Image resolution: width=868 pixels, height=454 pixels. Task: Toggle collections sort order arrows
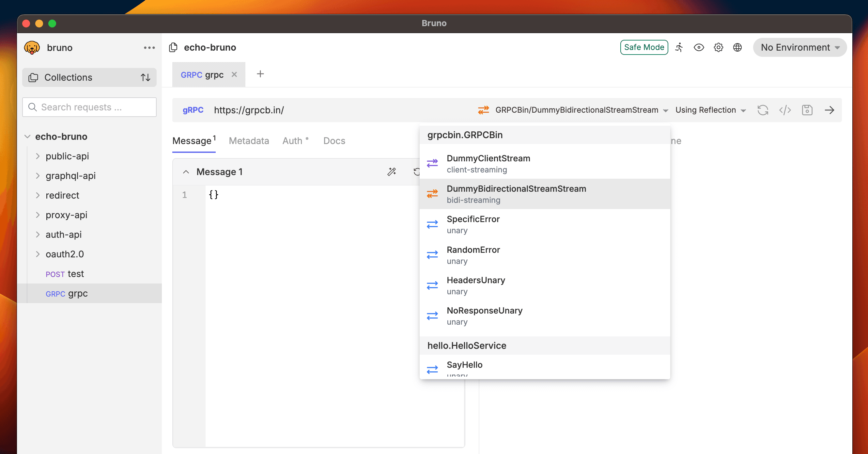145,77
